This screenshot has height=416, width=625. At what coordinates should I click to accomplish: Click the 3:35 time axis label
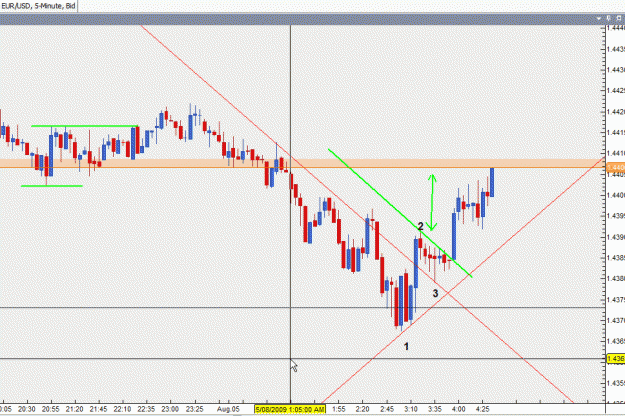click(x=435, y=409)
